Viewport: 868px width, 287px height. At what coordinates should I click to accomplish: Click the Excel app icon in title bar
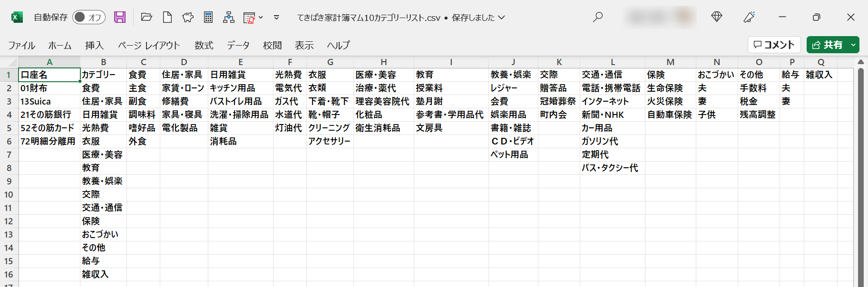(17, 18)
